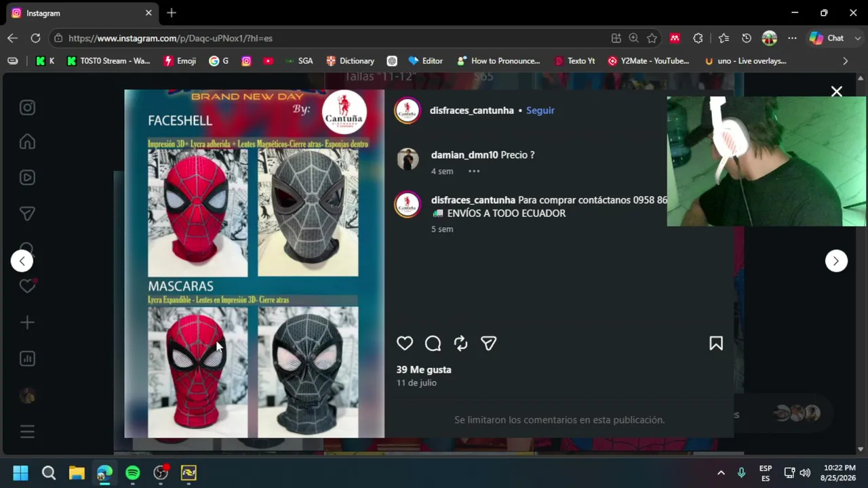This screenshot has width=868, height=488.
Task: Open the browser Extensions puzzle icon
Action: point(698,38)
